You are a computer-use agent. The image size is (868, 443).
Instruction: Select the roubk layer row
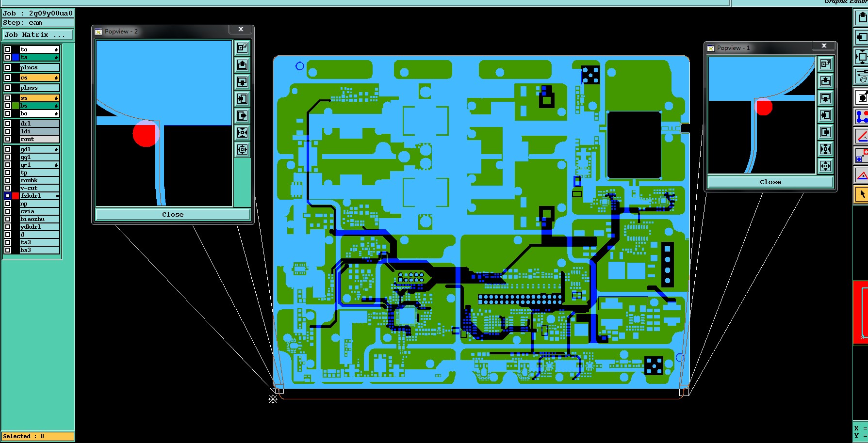[39, 180]
